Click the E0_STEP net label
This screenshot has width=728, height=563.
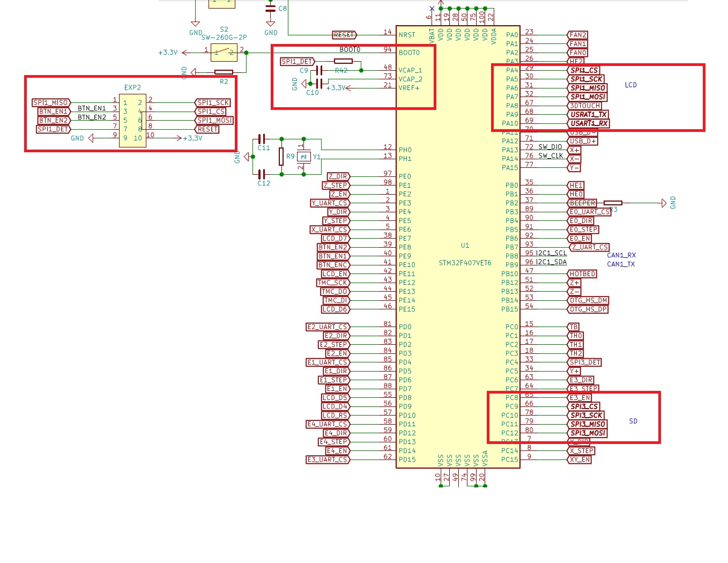pos(583,229)
